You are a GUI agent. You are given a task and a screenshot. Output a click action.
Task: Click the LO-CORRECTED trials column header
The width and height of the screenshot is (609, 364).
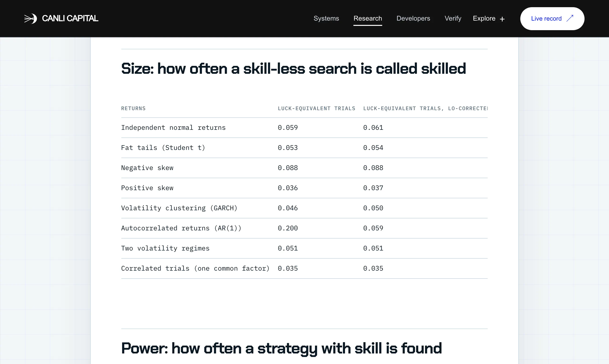pyautogui.click(x=425, y=108)
